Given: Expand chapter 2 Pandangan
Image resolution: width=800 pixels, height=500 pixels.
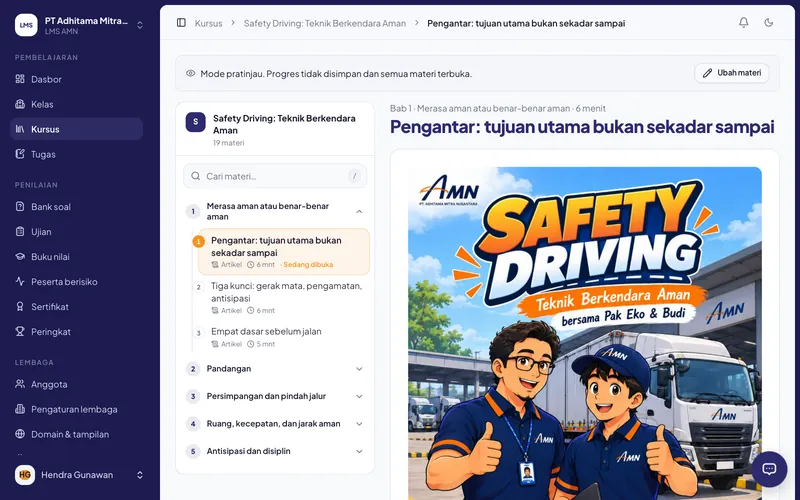Looking at the screenshot, I should coord(276,369).
